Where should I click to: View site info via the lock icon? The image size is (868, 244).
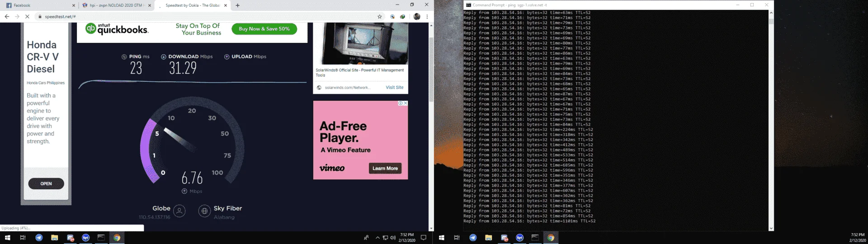(x=40, y=17)
